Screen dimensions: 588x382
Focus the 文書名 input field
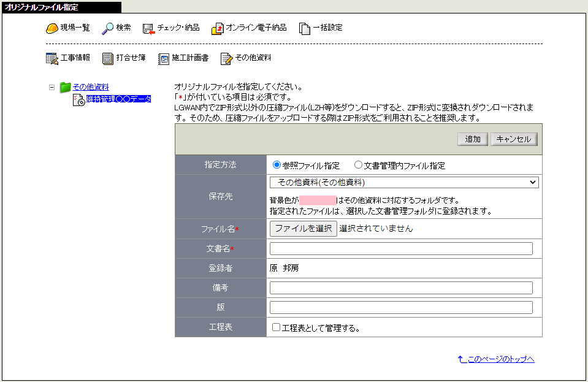[401, 248]
